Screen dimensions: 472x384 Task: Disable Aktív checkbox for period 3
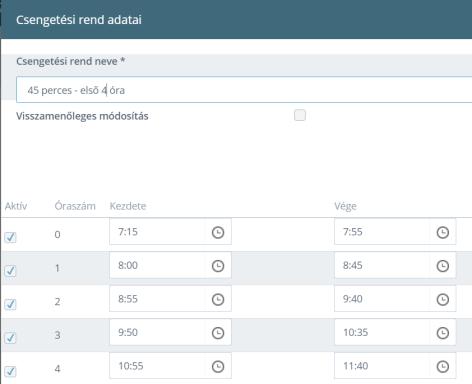[10, 338]
